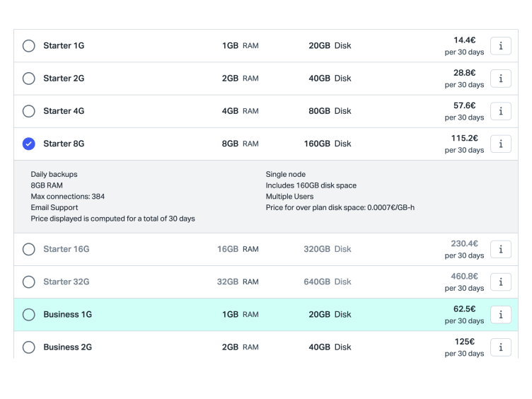Show info for Starter 4G plan
This screenshot has height=399, width=532.
[500, 111]
